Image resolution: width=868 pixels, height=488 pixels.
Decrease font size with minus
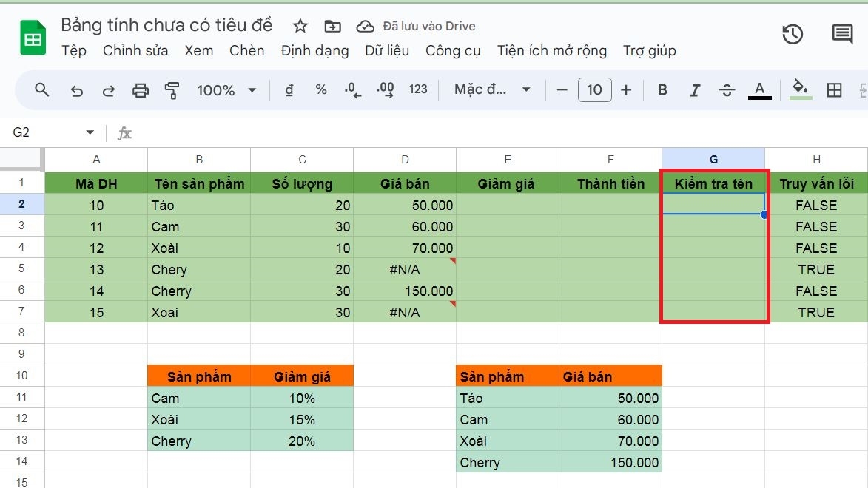tap(562, 89)
